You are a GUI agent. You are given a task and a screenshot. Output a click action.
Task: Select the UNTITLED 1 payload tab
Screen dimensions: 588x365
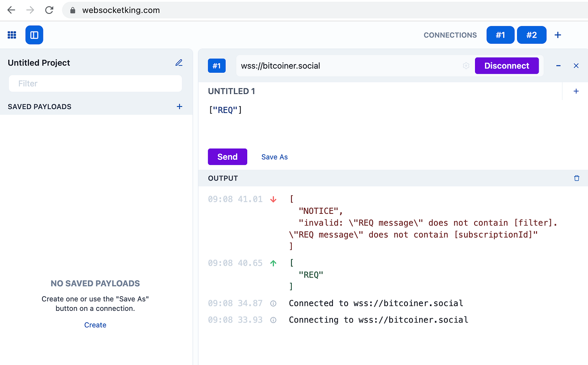(232, 91)
